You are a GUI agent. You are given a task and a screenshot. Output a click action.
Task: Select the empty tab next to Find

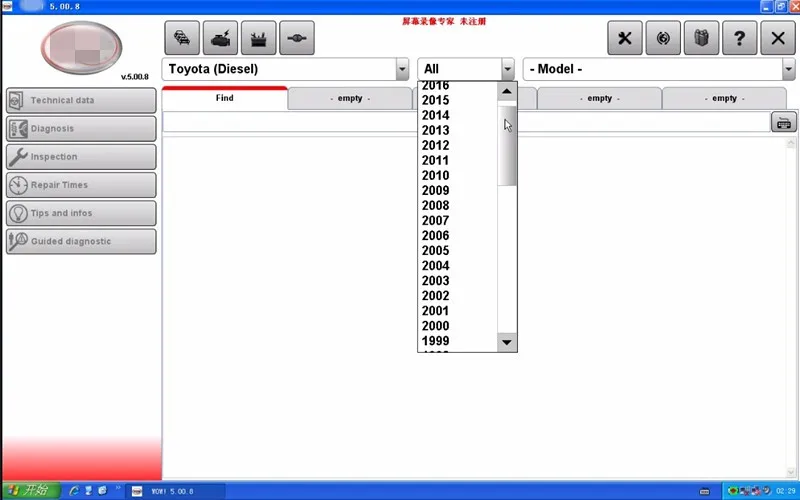[x=350, y=98]
